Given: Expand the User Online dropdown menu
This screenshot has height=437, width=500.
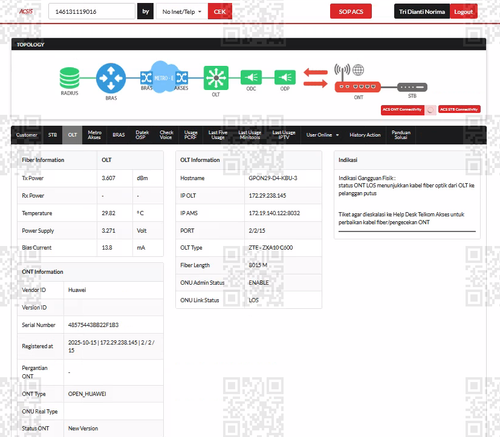Looking at the screenshot, I should (x=322, y=135).
